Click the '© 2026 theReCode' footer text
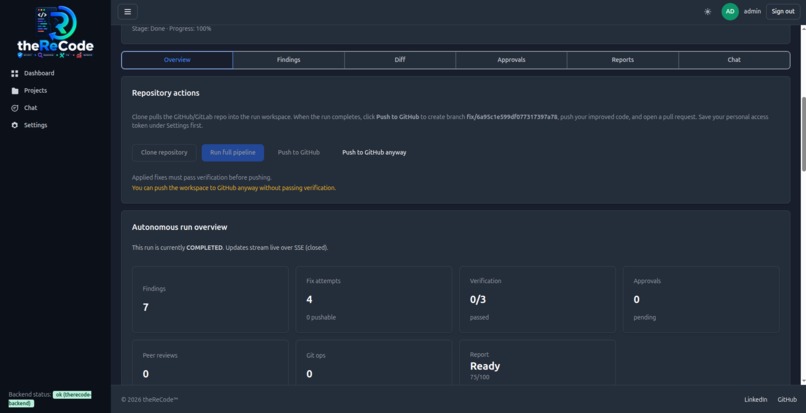806x413 pixels. click(x=150, y=400)
